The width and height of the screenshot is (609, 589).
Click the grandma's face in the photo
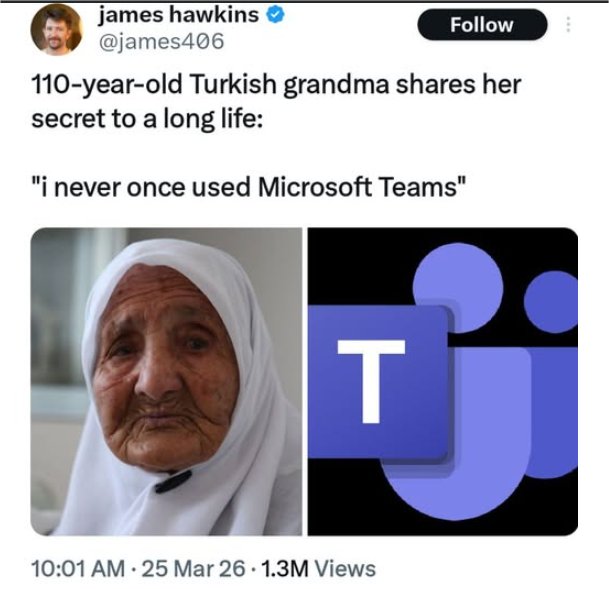165,369
